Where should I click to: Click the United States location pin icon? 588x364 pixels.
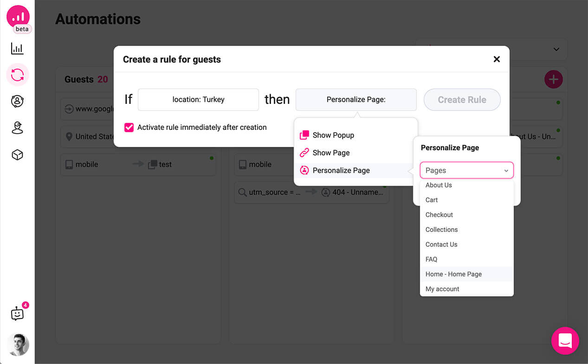tap(69, 136)
